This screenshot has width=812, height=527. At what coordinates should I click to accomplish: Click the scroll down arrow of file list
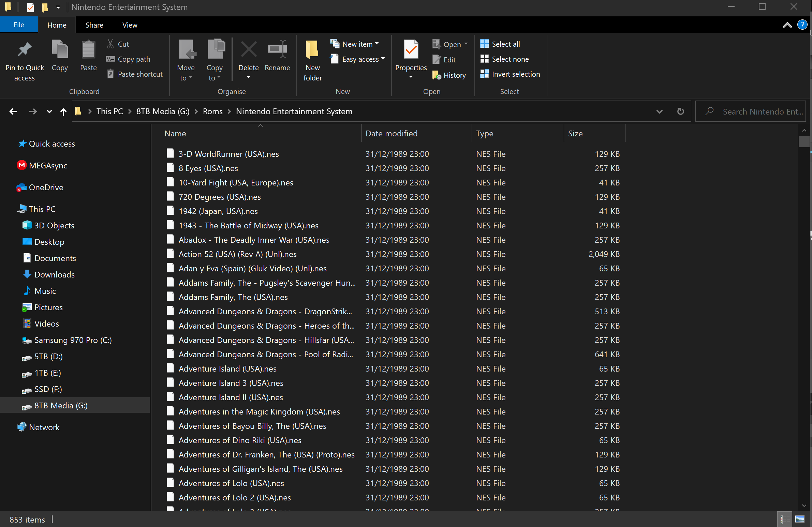point(804,505)
